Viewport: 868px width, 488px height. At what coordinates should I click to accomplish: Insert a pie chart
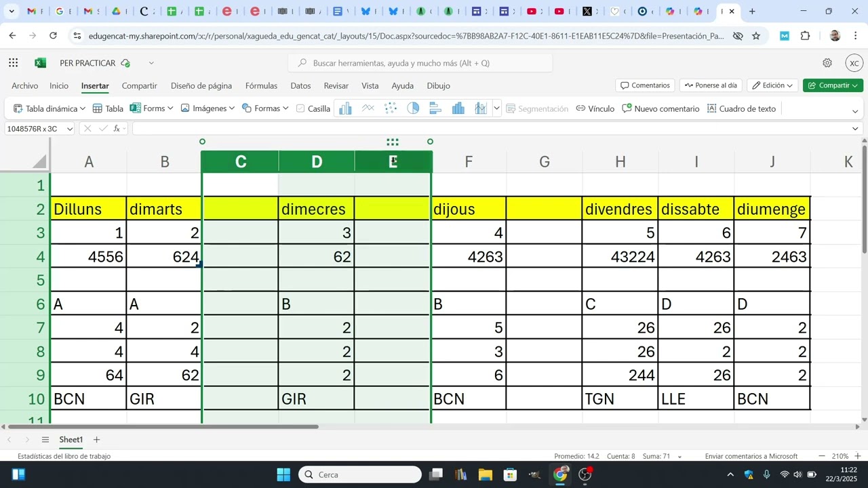[413, 108]
